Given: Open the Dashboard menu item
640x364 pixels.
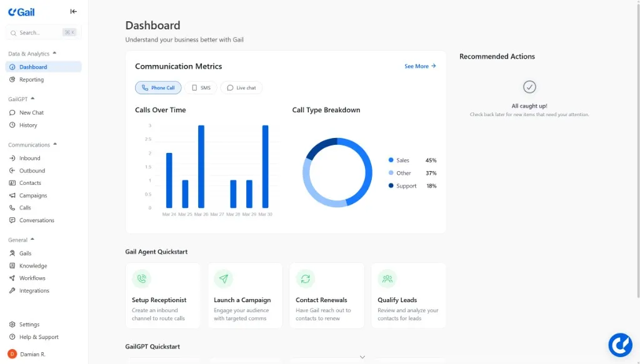Looking at the screenshot, I should pos(43,67).
